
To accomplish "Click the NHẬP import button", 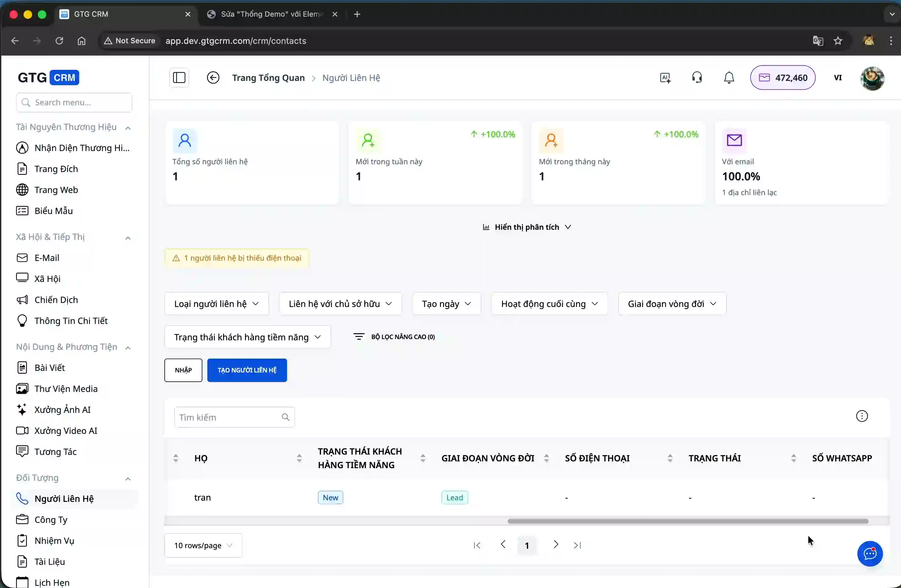I will click(183, 370).
